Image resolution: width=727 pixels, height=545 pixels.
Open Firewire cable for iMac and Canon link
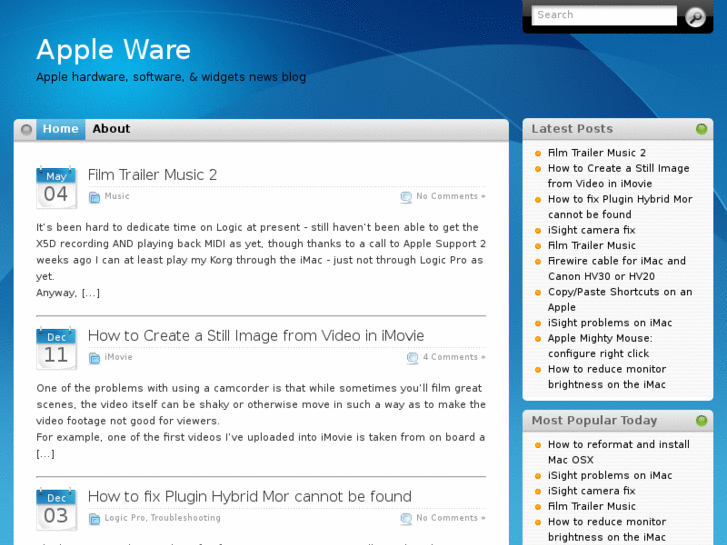(x=617, y=269)
